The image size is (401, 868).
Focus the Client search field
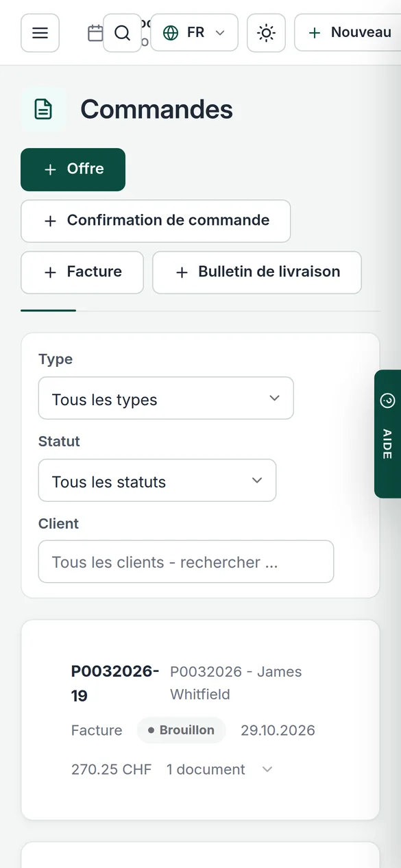(186, 562)
